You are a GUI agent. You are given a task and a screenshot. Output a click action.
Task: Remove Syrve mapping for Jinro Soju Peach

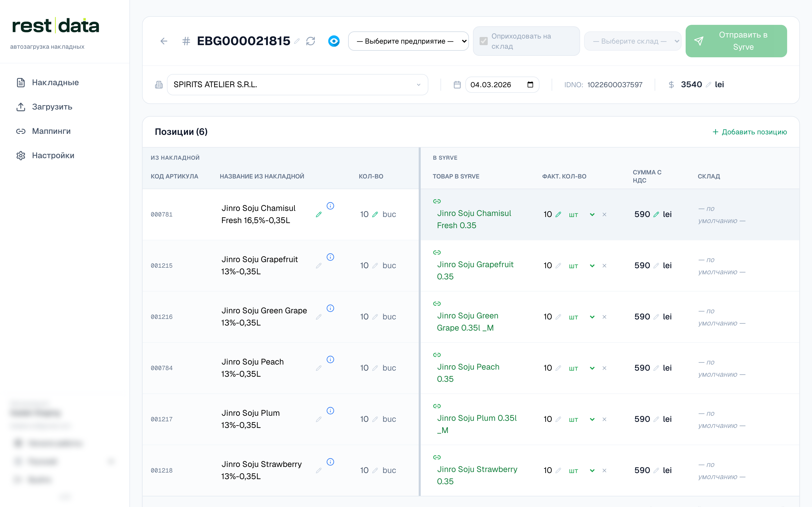coord(604,368)
